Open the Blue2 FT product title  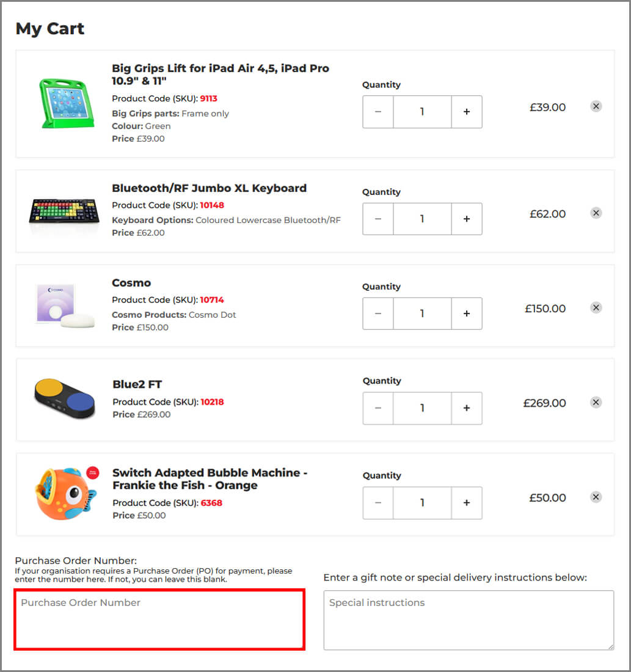(x=137, y=384)
